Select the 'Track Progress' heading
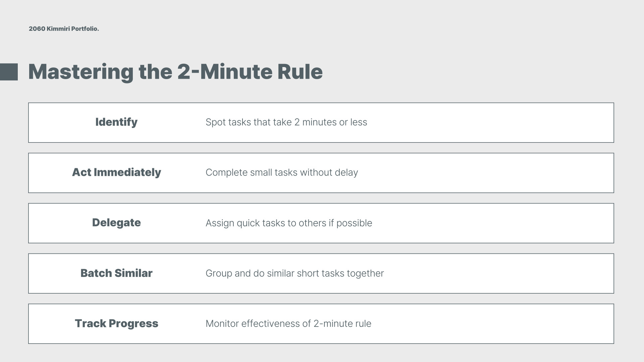This screenshot has width=644, height=362. 116,324
